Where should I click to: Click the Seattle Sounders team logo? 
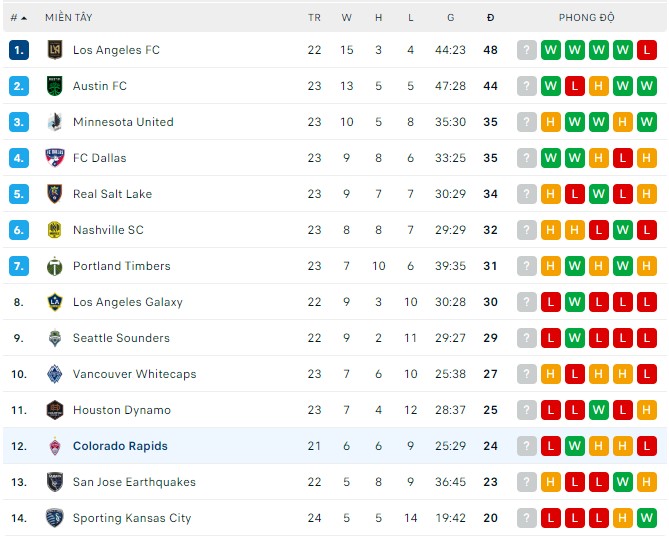coord(55,338)
